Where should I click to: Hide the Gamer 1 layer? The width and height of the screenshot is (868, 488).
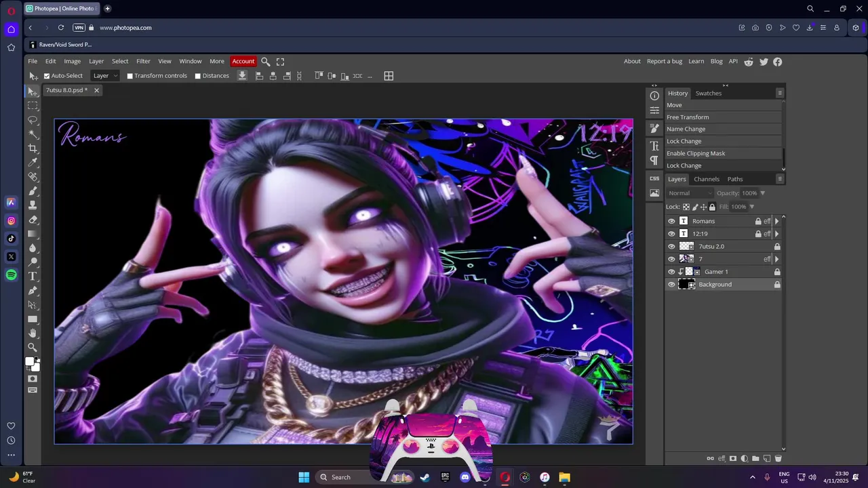[x=671, y=272]
